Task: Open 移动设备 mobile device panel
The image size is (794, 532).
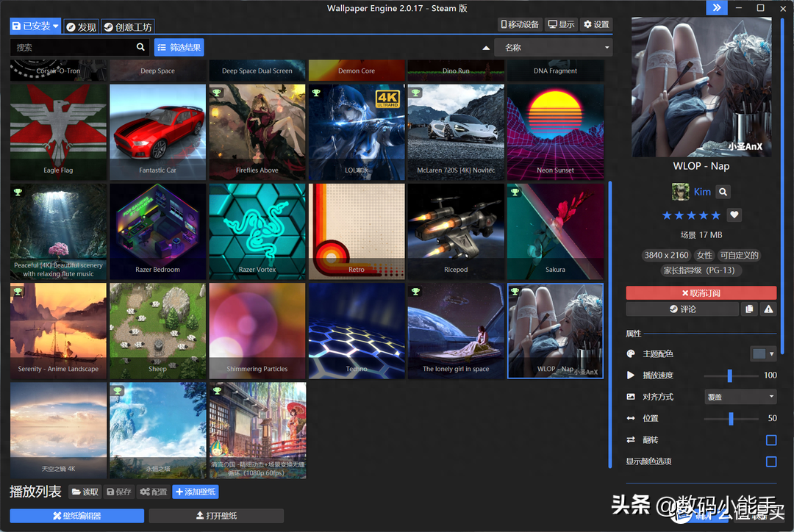Action: click(x=520, y=24)
